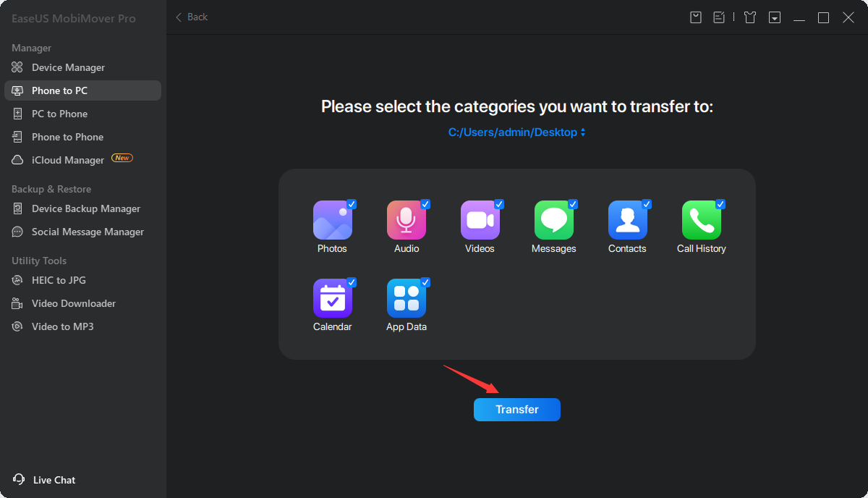This screenshot has width=868, height=498.
Task: Open Device Backup Manager
Action: pyautogui.click(x=82, y=208)
